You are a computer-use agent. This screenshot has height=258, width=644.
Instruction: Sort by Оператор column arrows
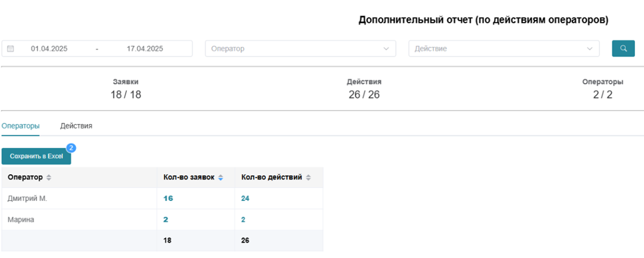pyautogui.click(x=49, y=178)
